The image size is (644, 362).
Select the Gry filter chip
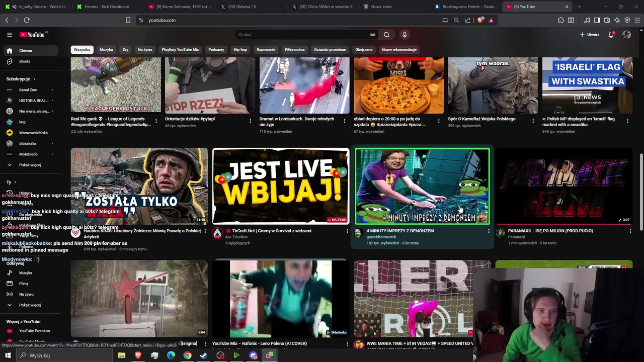(x=125, y=50)
